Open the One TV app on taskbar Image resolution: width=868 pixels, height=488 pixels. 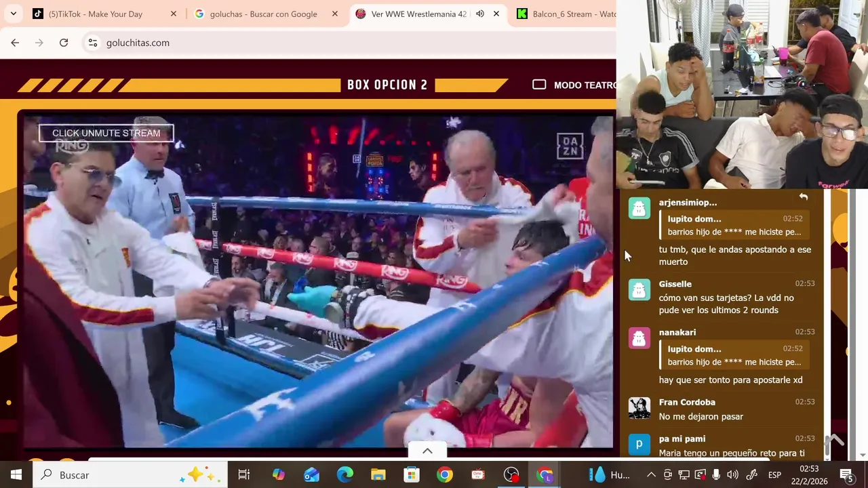coord(477,475)
